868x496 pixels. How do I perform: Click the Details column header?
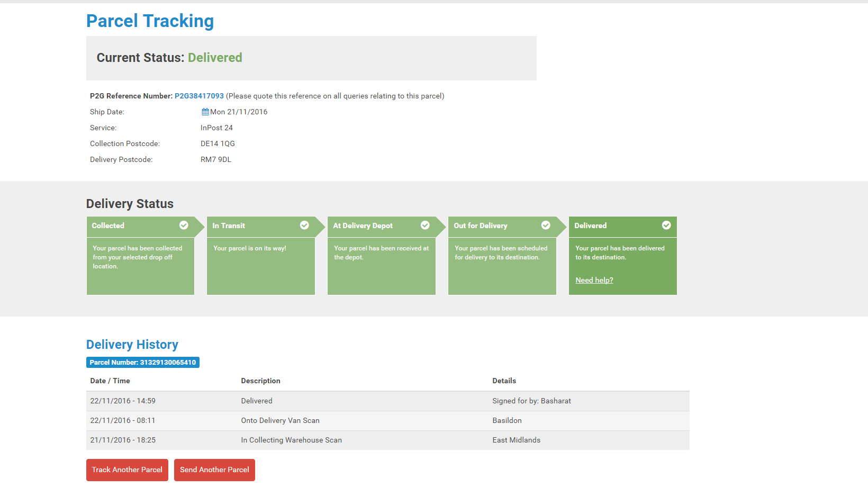[504, 381]
